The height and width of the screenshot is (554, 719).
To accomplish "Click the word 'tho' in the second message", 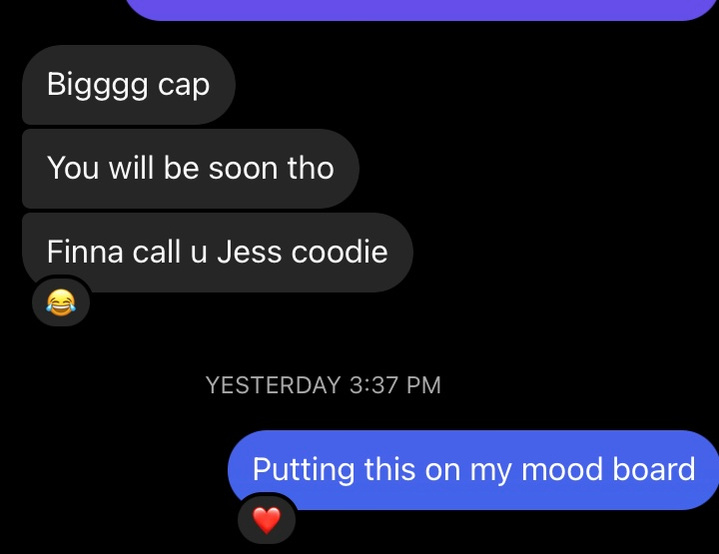I will (311, 168).
